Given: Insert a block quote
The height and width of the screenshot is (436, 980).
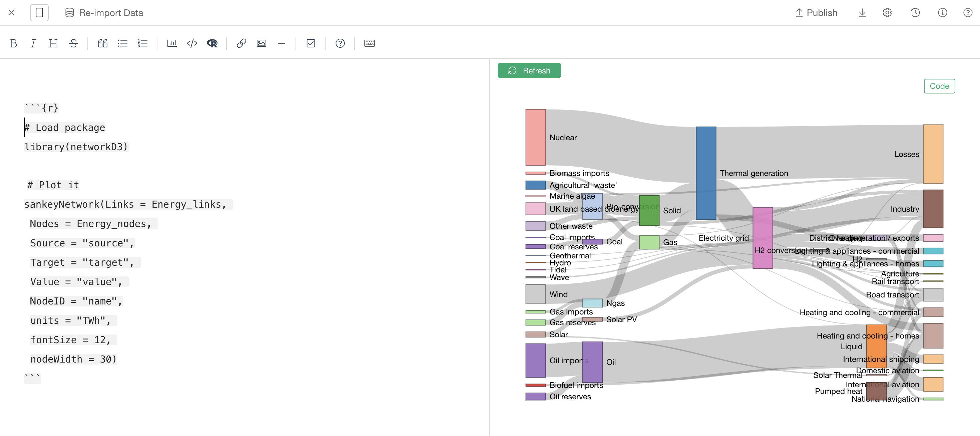Looking at the screenshot, I should [102, 43].
